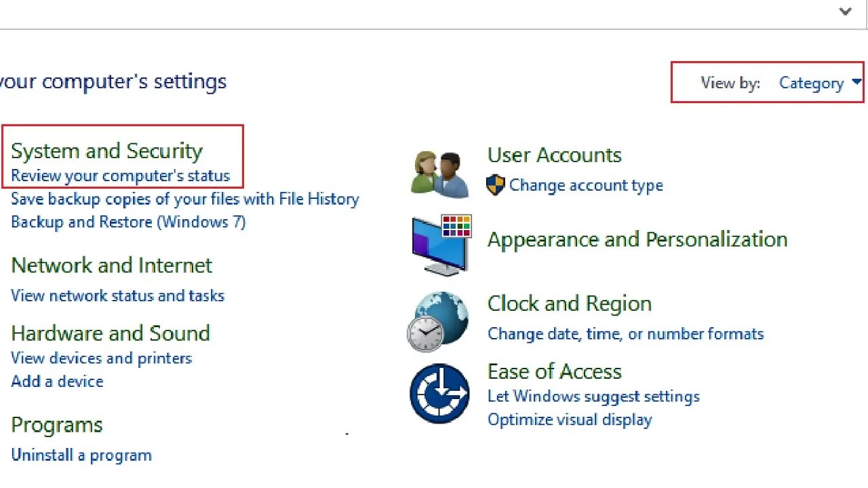
Task: Open Backup and Restore (Windows 7)
Action: [128, 222]
